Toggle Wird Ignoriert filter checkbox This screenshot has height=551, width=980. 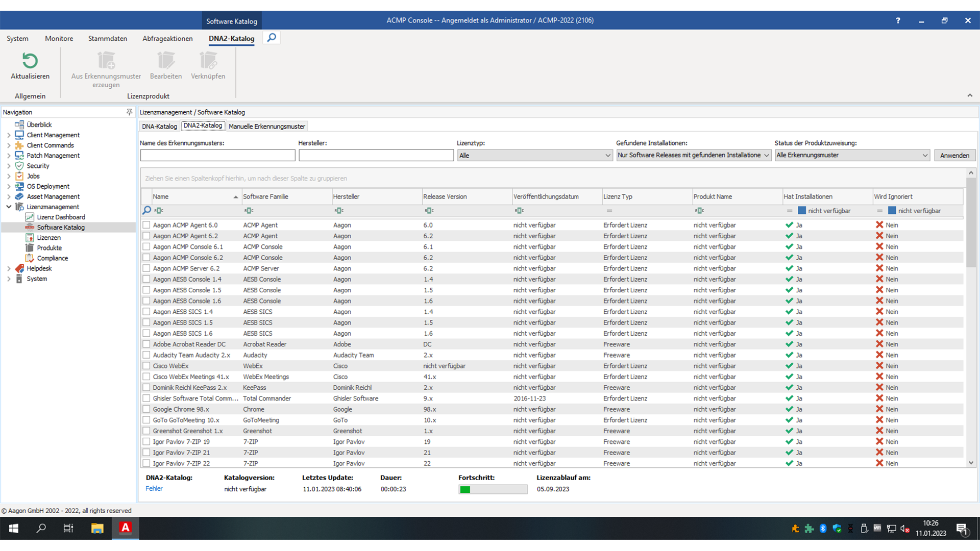[892, 211]
